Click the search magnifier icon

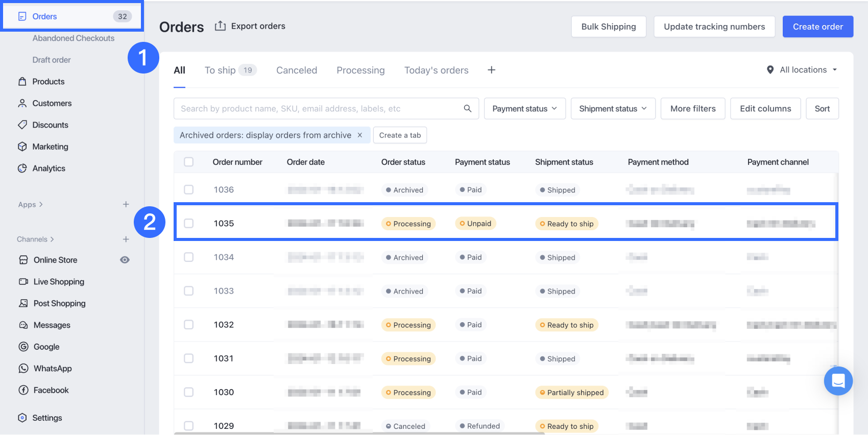[467, 108]
